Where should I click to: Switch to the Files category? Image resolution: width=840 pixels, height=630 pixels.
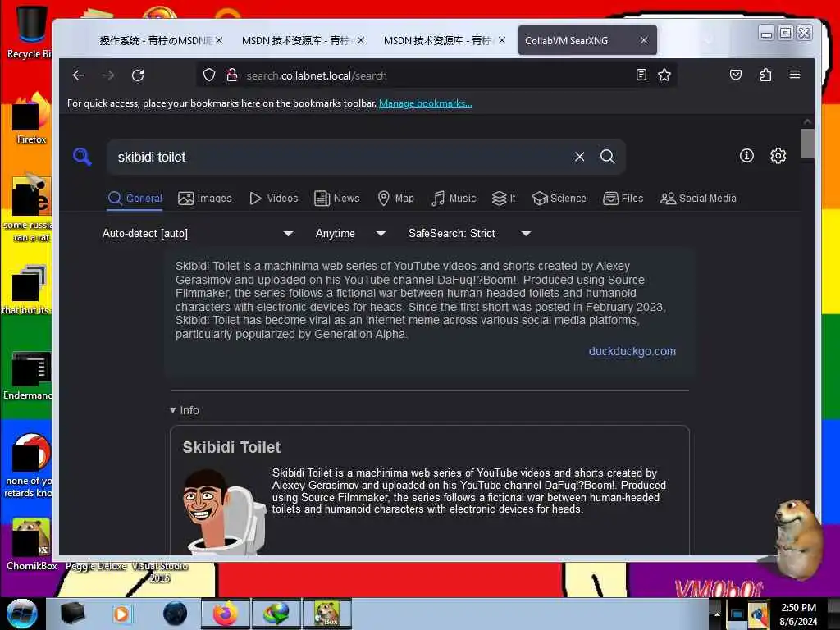623,199
